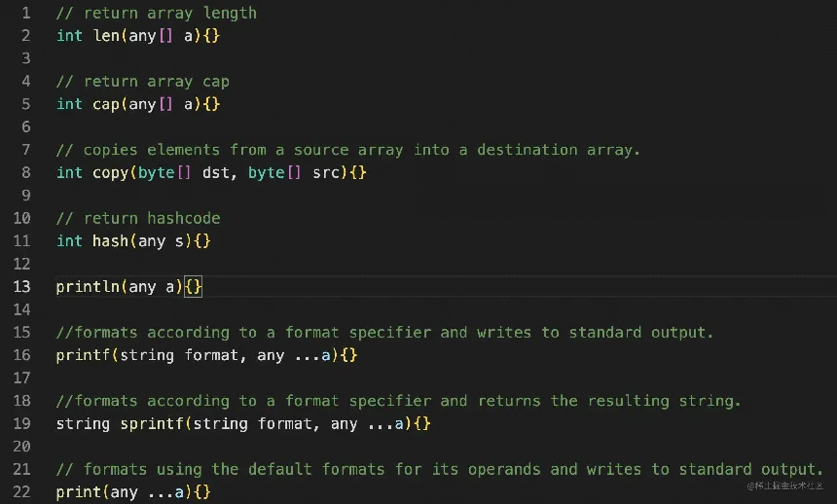Click the watermark text at bottom right
The height and width of the screenshot is (504, 837).
[x=784, y=486]
